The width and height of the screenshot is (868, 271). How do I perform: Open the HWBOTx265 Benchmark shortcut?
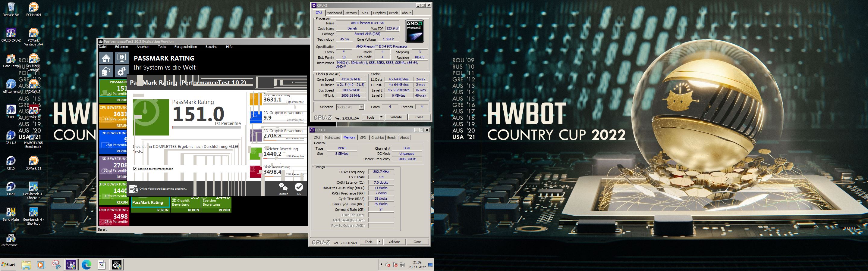[33, 139]
